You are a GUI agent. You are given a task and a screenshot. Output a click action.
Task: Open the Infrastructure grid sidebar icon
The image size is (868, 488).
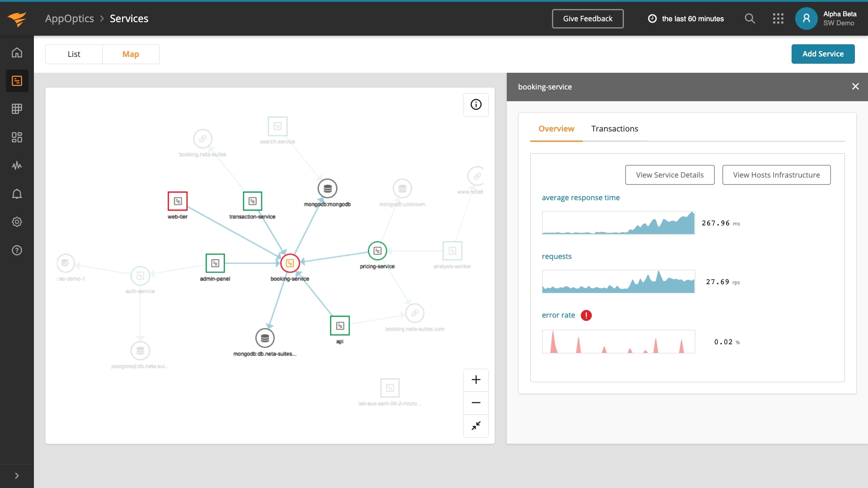pos(17,109)
